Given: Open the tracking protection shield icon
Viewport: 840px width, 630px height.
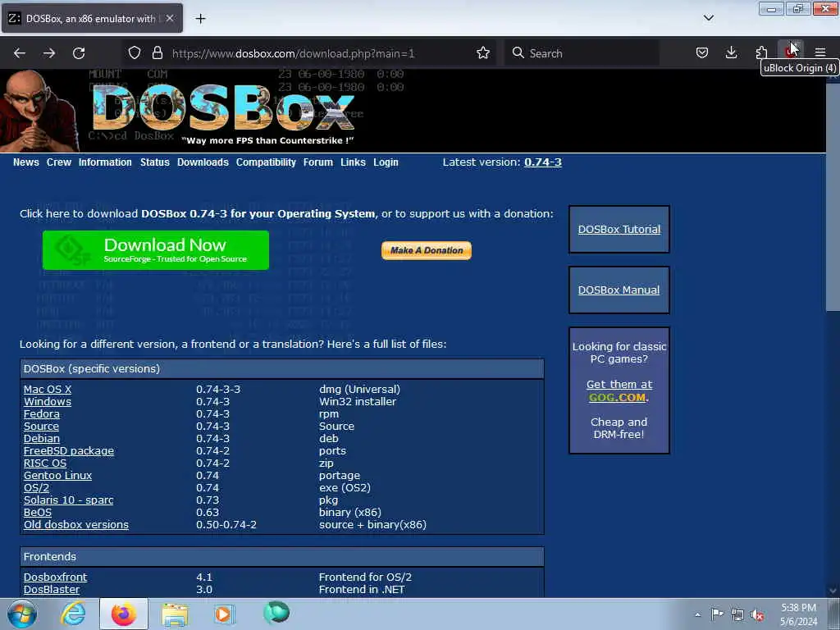Looking at the screenshot, I should [135, 53].
